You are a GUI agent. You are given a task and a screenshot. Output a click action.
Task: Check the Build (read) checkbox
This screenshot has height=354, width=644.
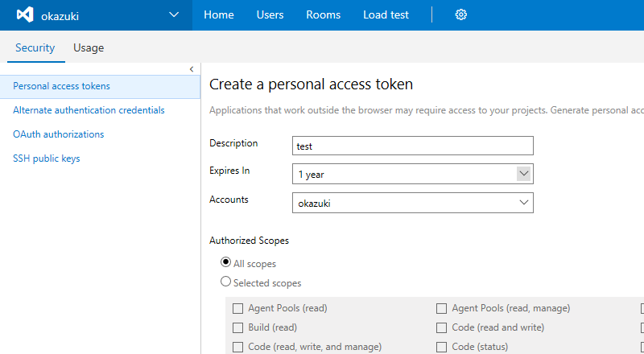[238, 327]
